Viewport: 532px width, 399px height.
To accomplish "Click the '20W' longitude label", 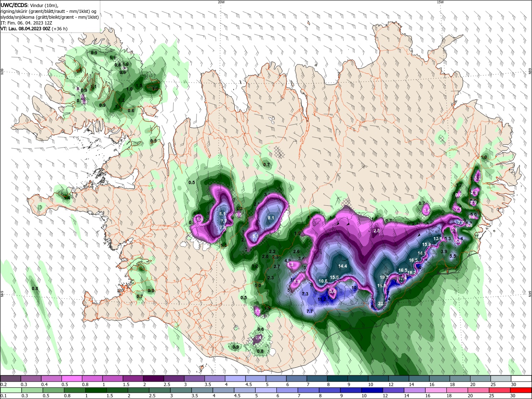I will coord(221,2).
